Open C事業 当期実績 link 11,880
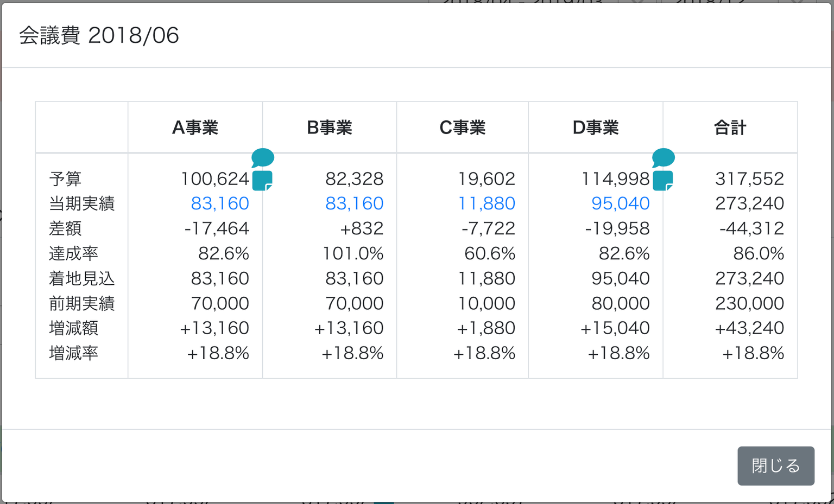This screenshot has height=504, width=834. pyautogui.click(x=486, y=203)
